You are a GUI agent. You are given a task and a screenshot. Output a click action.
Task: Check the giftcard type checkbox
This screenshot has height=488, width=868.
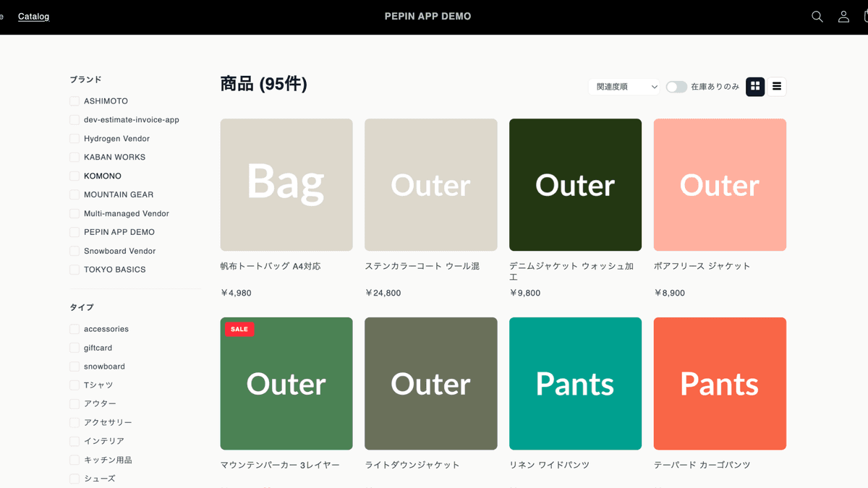pos(75,347)
